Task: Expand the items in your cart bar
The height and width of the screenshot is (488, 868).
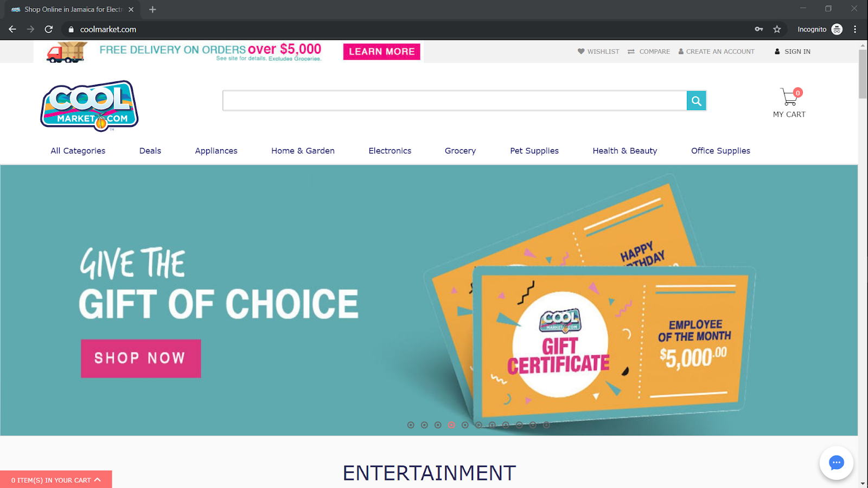Action: coord(56,479)
